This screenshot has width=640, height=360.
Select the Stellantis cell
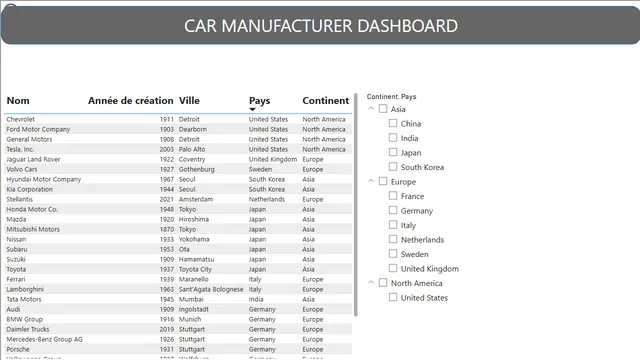[x=19, y=199]
